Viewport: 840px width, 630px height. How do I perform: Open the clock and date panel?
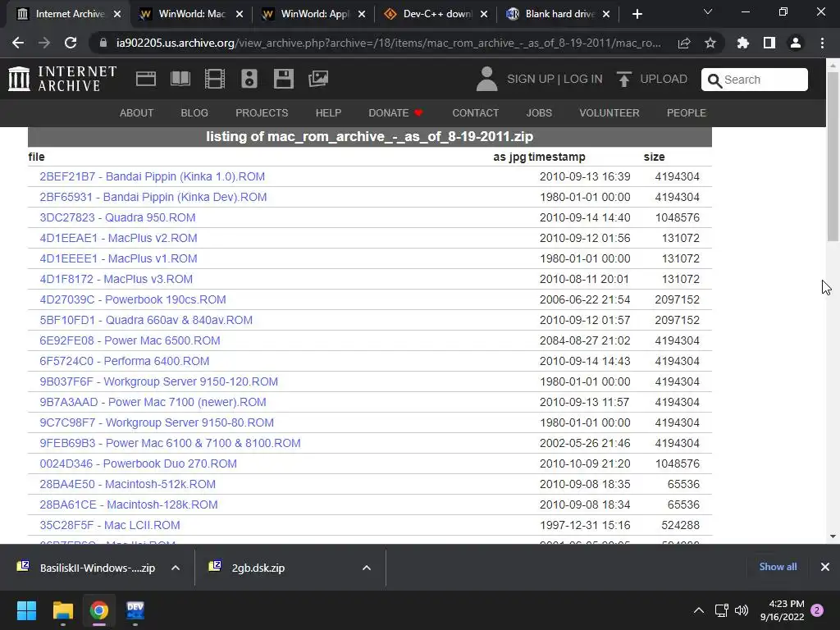tap(782, 610)
